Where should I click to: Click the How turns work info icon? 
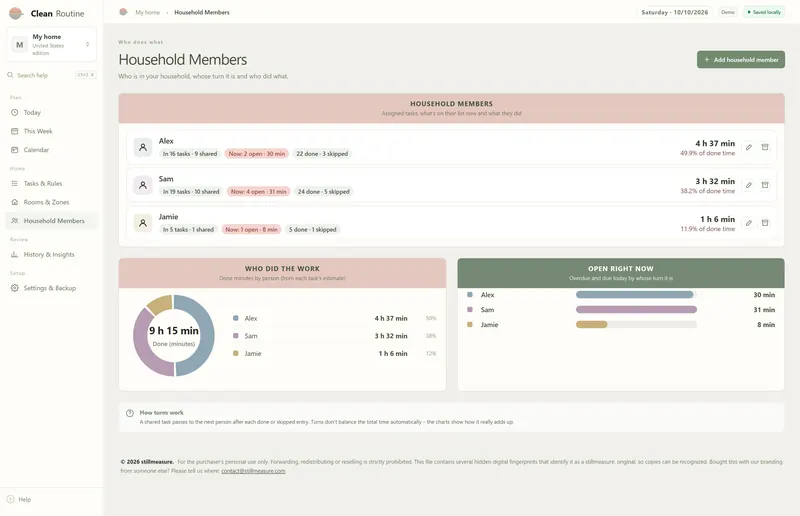point(130,413)
